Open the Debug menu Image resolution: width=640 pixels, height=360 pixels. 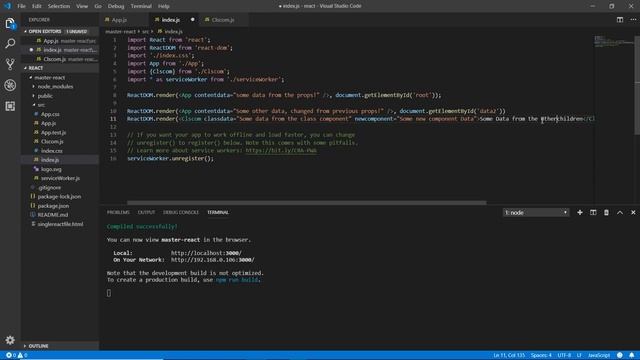116,6
